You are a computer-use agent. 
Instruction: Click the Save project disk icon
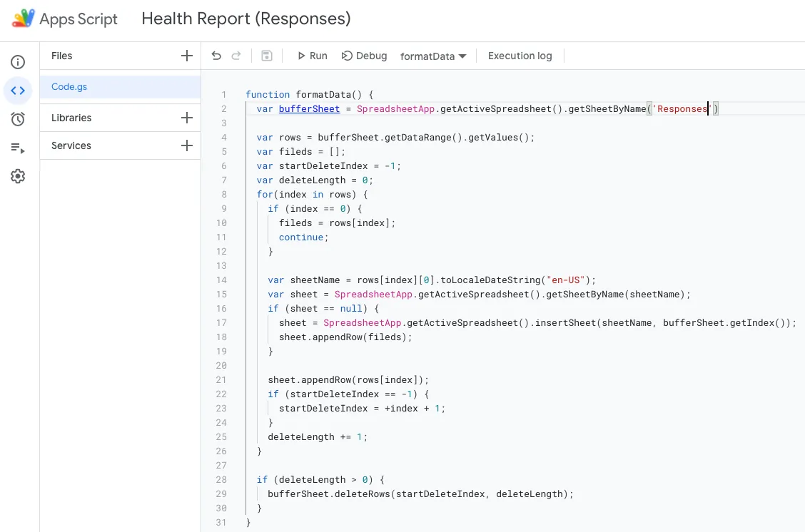tap(266, 56)
